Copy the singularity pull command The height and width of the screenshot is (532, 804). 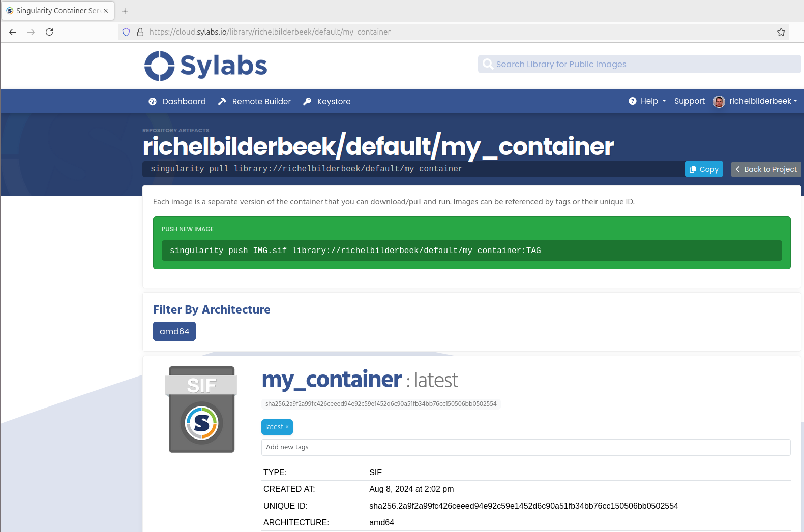pos(703,169)
